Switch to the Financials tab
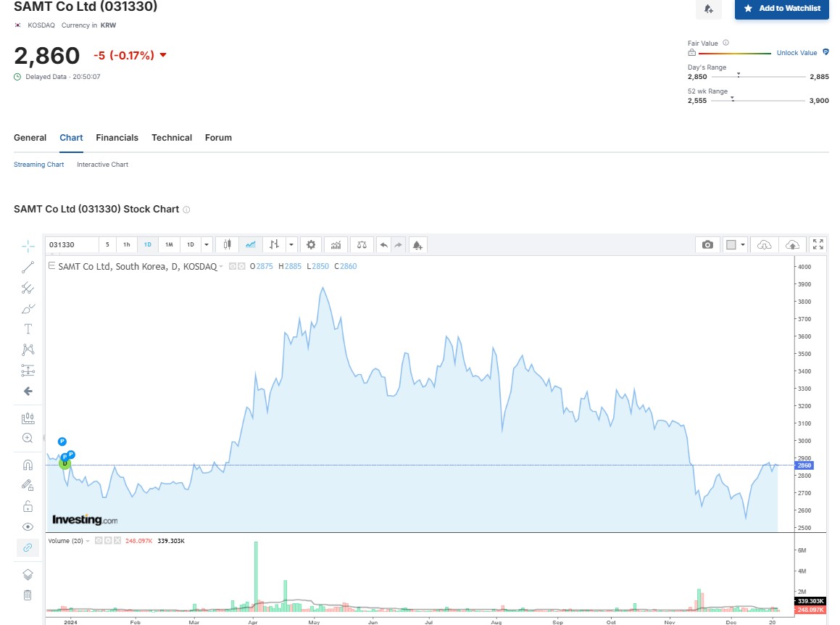 tap(117, 138)
